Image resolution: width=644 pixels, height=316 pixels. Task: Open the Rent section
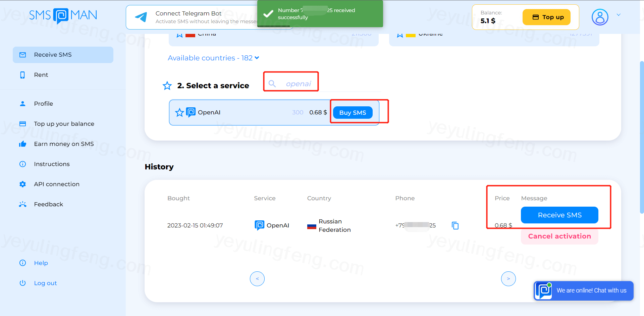coord(41,75)
